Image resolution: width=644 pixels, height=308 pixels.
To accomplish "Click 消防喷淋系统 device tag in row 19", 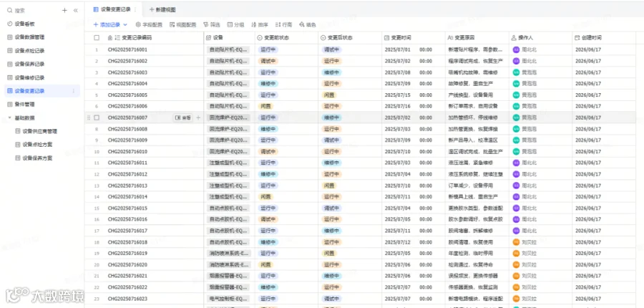I will tap(228, 254).
